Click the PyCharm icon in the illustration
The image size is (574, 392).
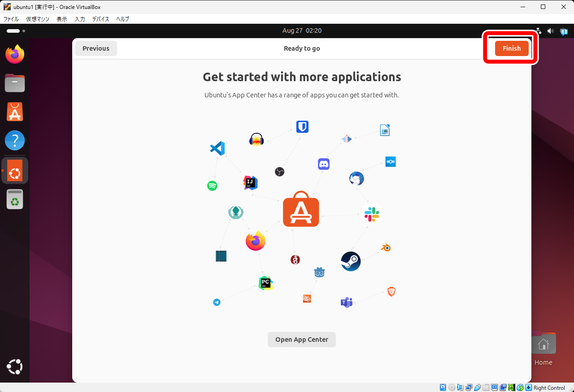pos(265,283)
